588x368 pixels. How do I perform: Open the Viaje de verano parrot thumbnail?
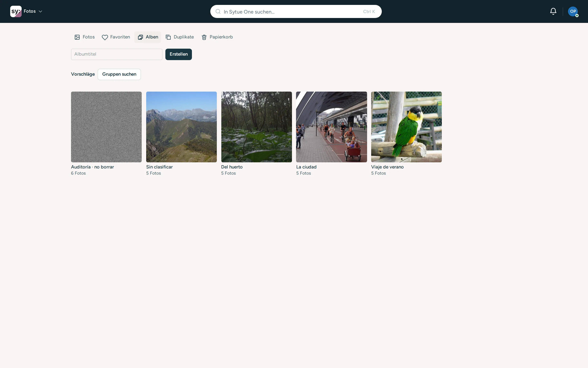coord(406,127)
